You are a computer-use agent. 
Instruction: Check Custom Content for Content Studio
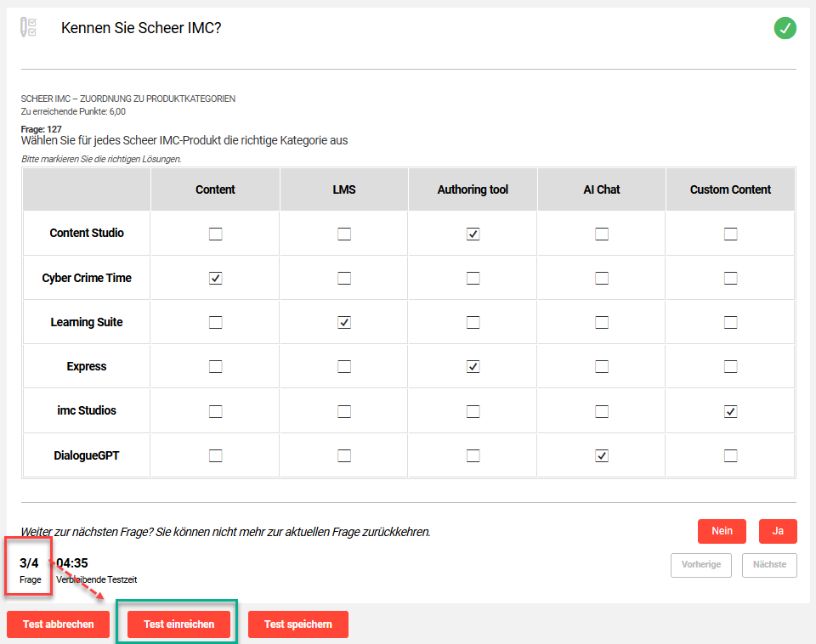[x=731, y=234]
